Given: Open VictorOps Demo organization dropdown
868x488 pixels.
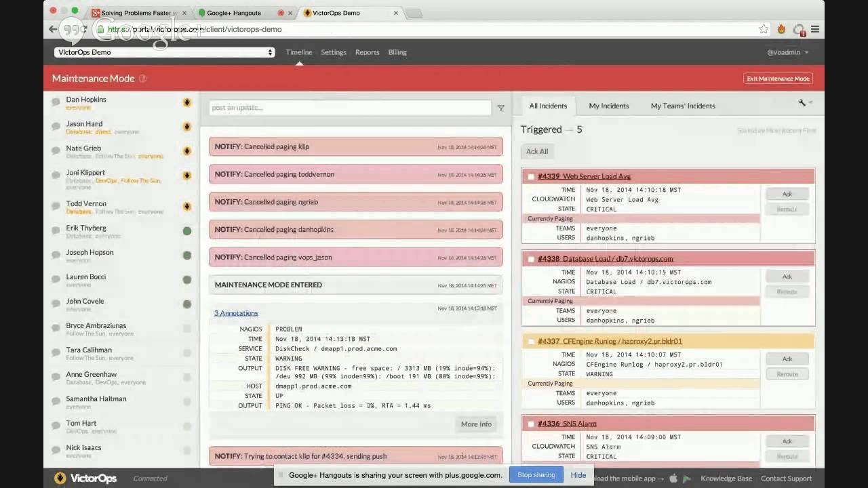Looking at the screenshot, I should click(165, 52).
